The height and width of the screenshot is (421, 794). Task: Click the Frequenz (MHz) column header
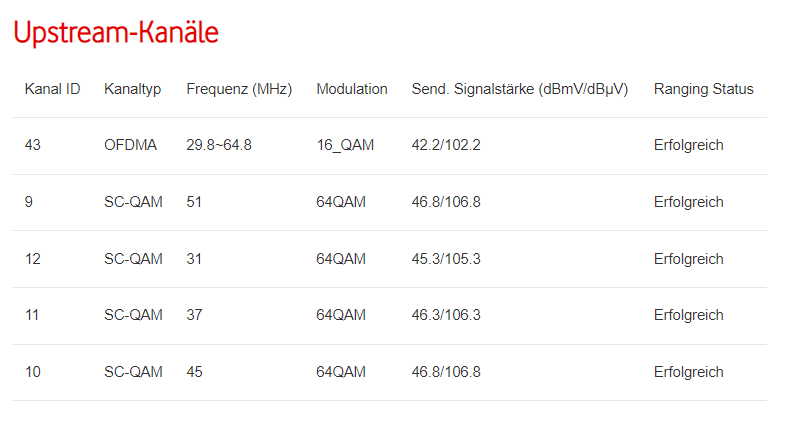tap(239, 89)
